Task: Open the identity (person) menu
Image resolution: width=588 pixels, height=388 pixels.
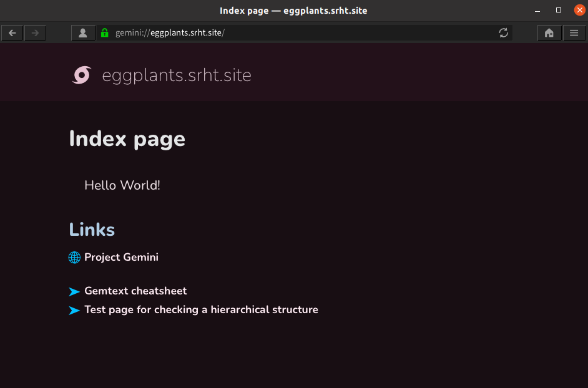Action: (83, 33)
